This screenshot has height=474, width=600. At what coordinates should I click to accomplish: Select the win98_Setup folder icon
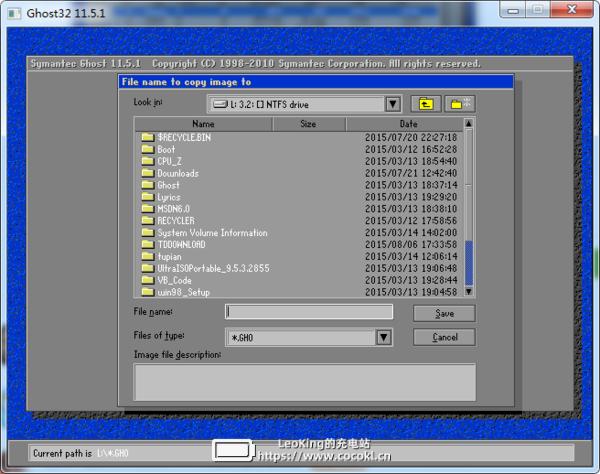[148, 292]
